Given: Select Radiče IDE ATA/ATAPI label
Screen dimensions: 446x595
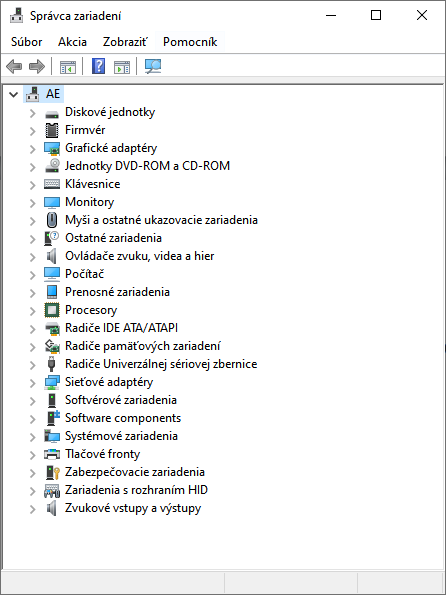Looking at the screenshot, I should point(121,328).
